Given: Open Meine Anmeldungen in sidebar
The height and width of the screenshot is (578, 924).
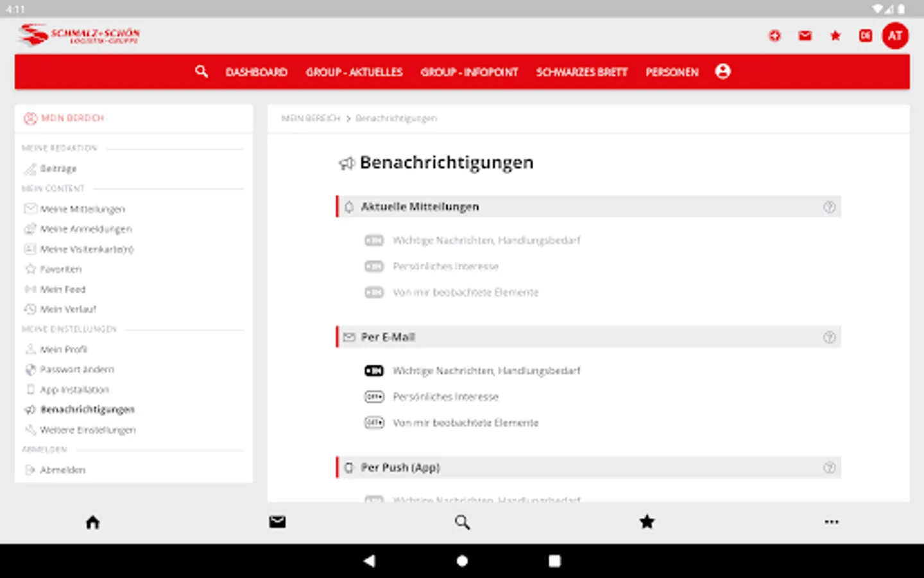Looking at the screenshot, I should [x=86, y=229].
